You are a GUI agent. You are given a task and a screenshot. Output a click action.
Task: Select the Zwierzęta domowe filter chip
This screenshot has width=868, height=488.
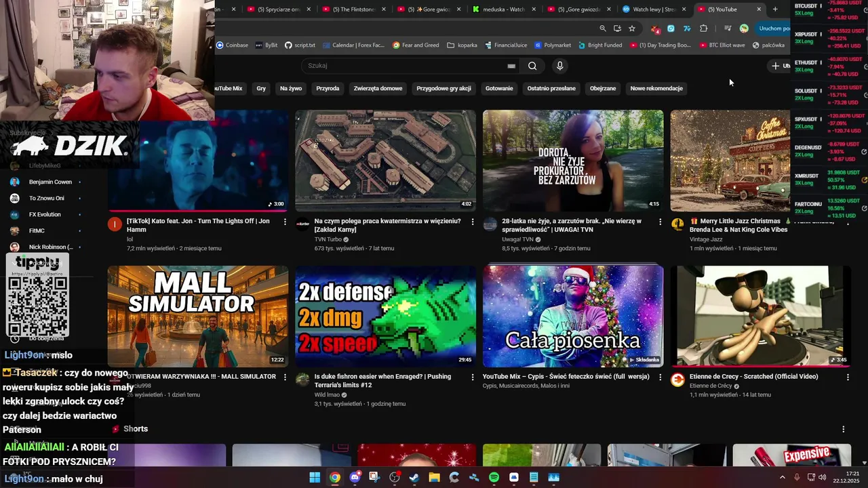pyautogui.click(x=378, y=88)
